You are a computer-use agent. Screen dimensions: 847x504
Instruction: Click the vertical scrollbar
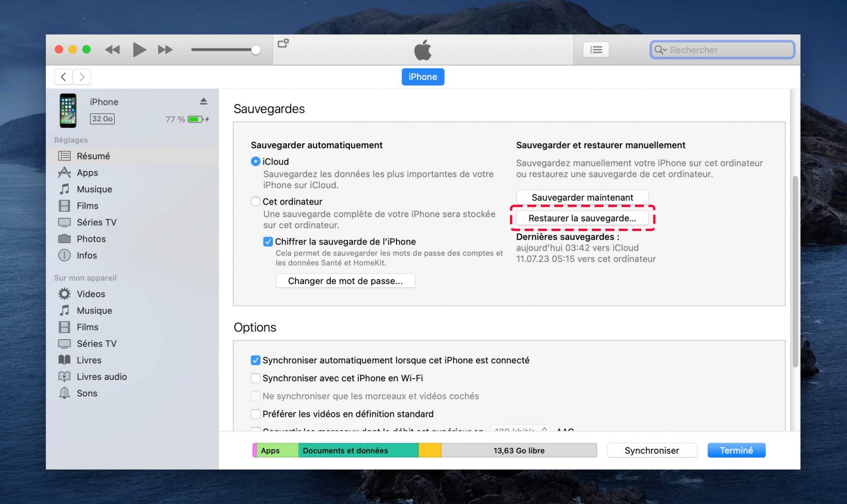[795, 271]
